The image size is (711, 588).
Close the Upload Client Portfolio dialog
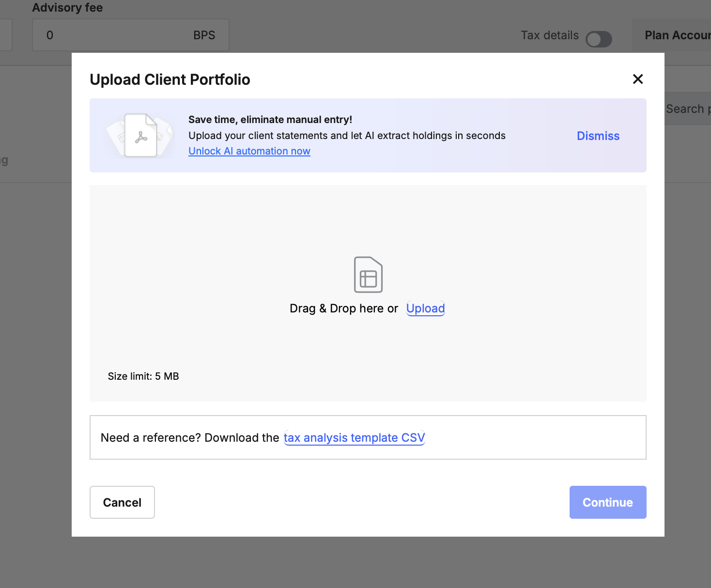638,79
